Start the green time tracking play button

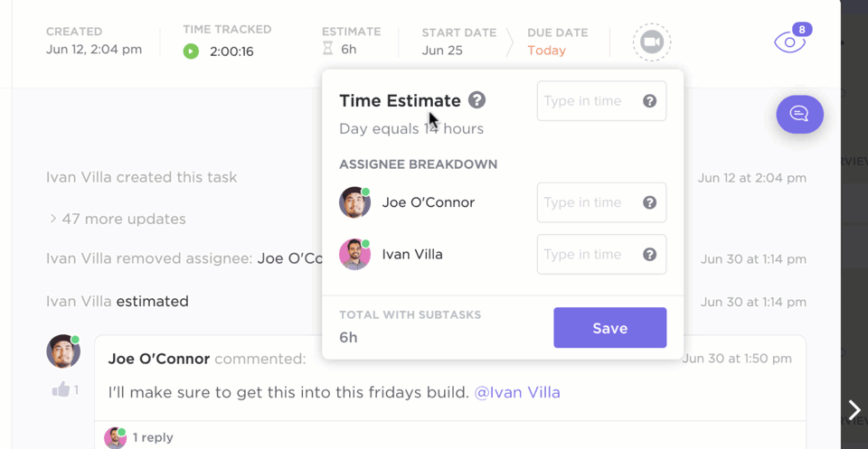(x=191, y=51)
